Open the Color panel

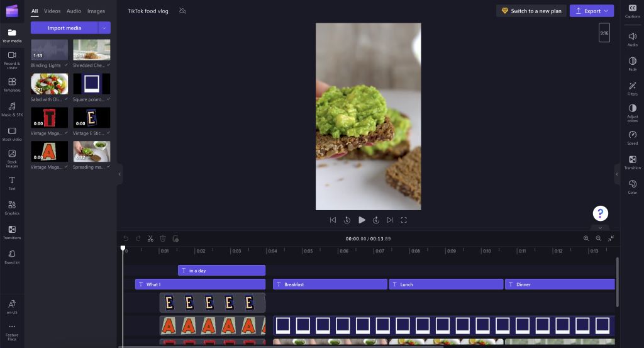(x=633, y=187)
